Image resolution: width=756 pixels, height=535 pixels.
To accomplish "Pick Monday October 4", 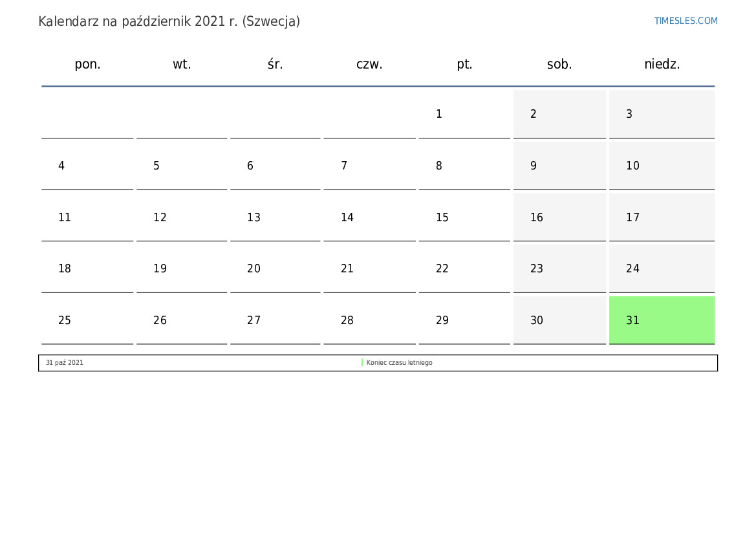I will click(87, 166).
